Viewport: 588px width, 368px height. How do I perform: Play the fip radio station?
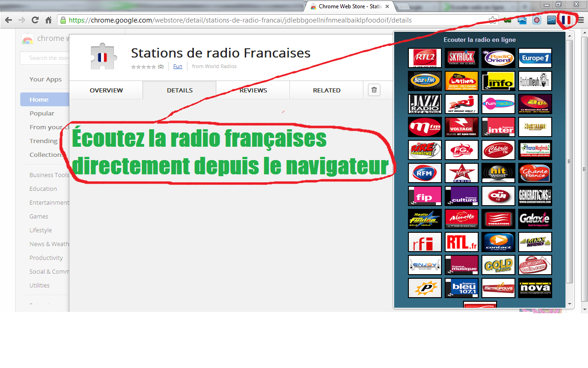(425, 196)
